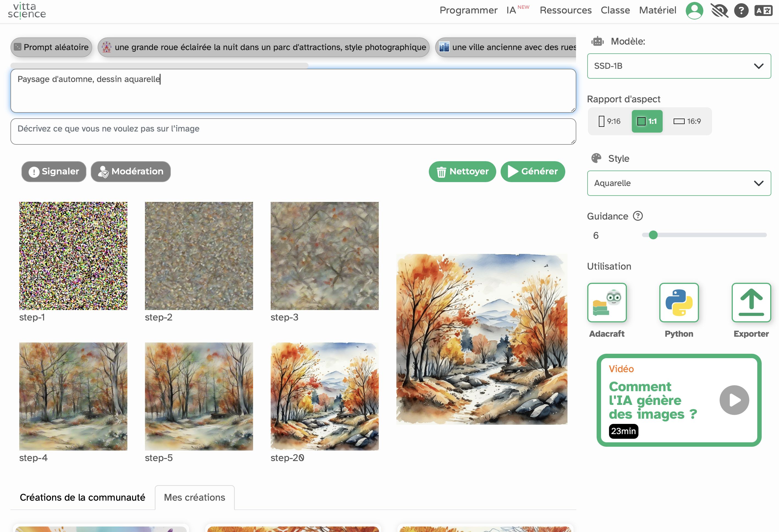Click the Exporter upload arrow icon

pyautogui.click(x=751, y=302)
